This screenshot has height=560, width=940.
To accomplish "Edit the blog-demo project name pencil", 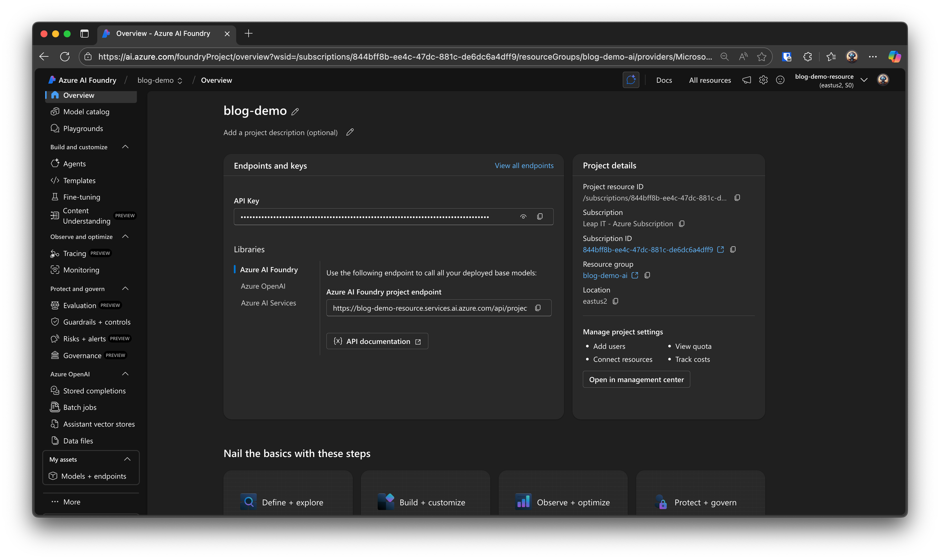I will [x=295, y=112].
